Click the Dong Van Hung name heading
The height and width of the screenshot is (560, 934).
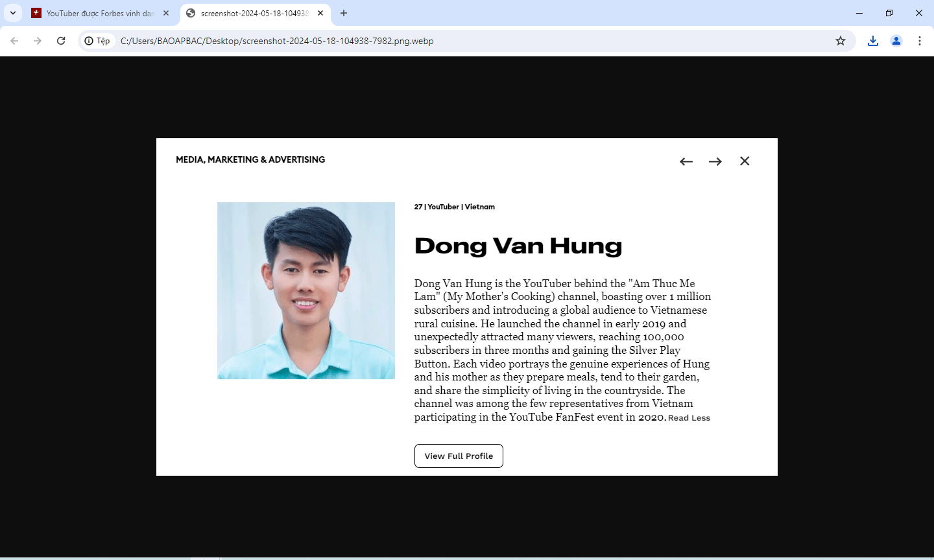pos(518,246)
